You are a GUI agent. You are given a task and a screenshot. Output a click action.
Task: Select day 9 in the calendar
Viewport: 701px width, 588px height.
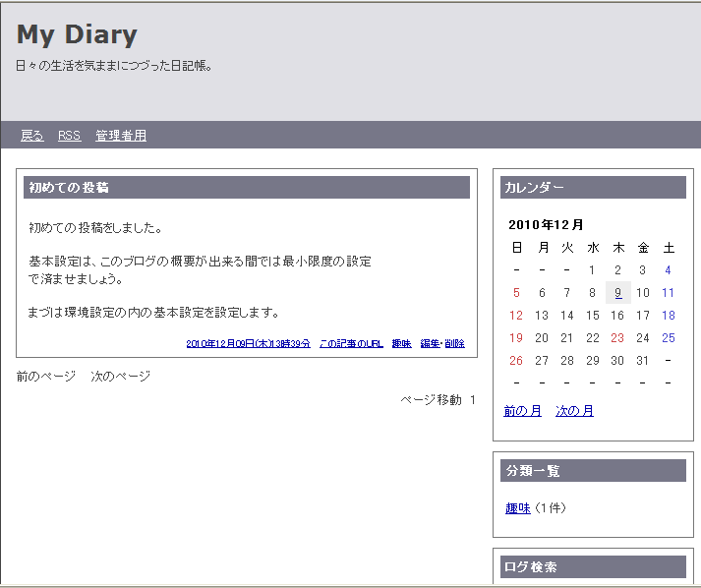click(x=617, y=292)
